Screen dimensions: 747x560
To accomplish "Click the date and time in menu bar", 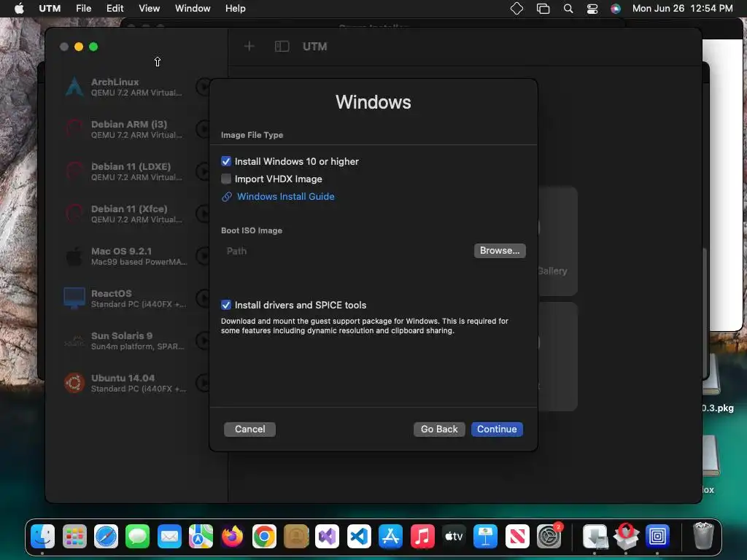I will pos(682,9).
